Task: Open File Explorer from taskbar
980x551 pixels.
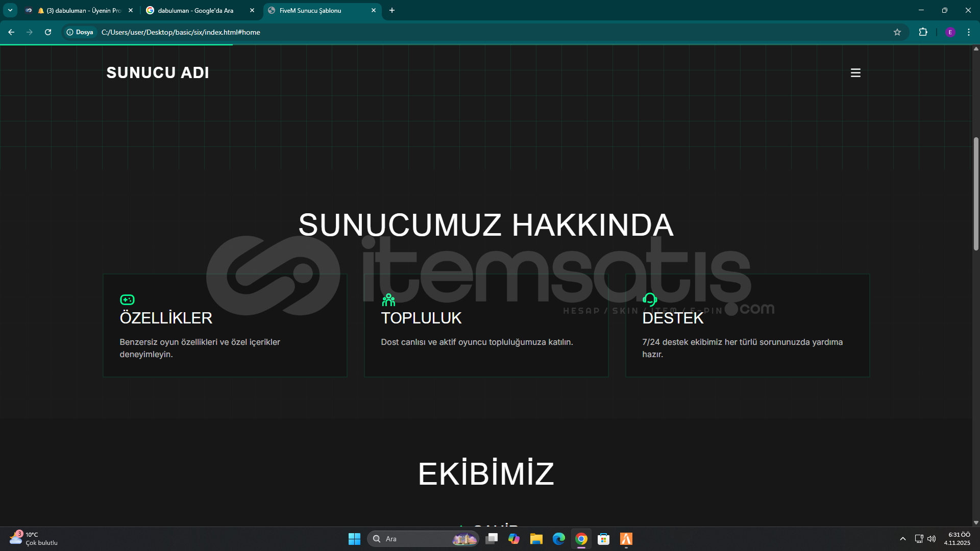Action: click(536, 539)
